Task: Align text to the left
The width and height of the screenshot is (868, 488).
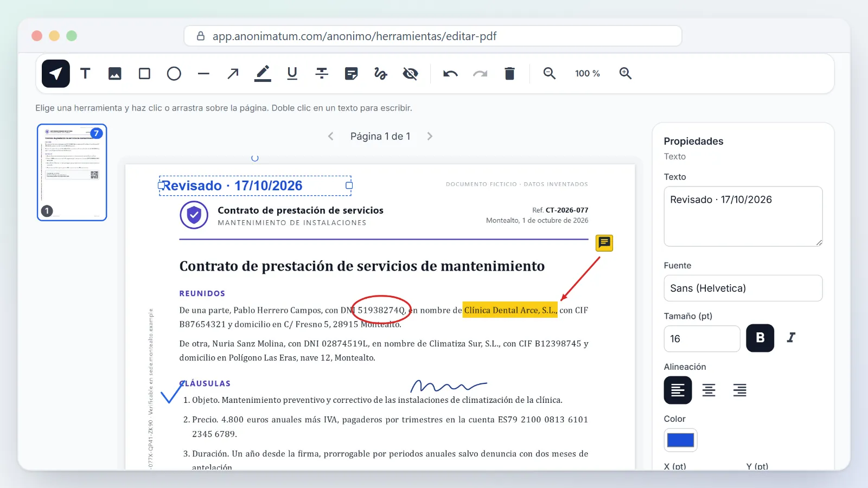Action: coord(678,390)
